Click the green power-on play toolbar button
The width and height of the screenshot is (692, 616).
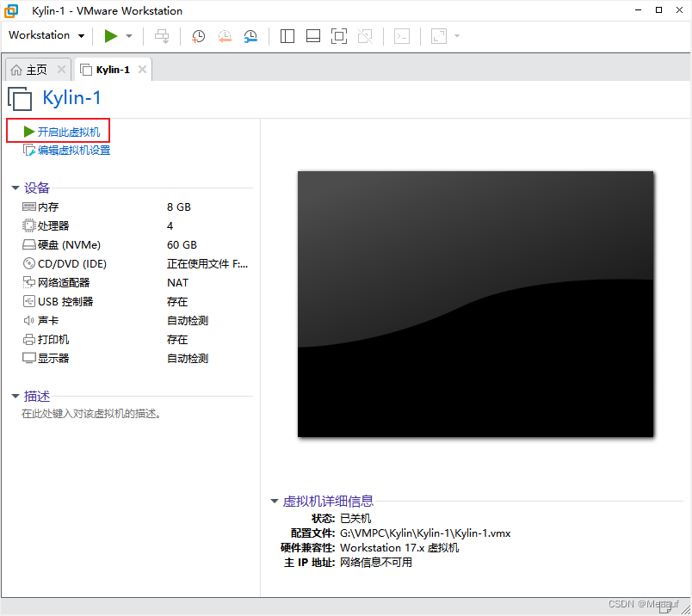click(x=111, y=36)
